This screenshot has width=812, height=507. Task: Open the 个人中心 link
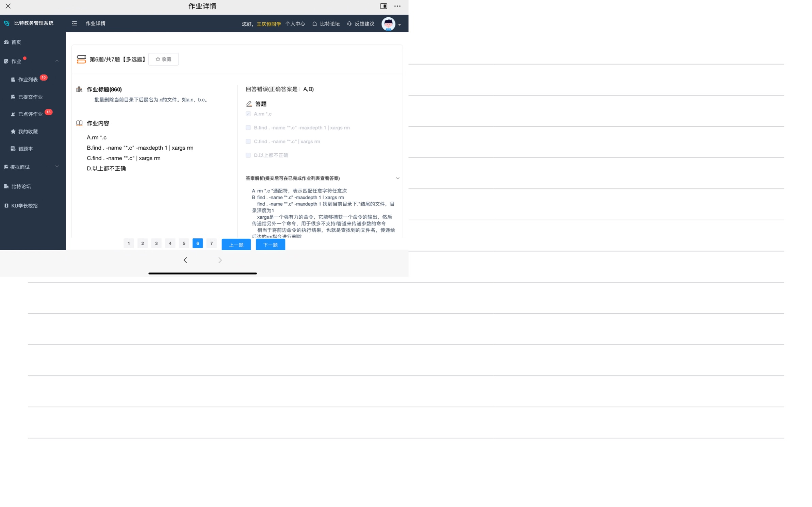[x=295, y=24]
